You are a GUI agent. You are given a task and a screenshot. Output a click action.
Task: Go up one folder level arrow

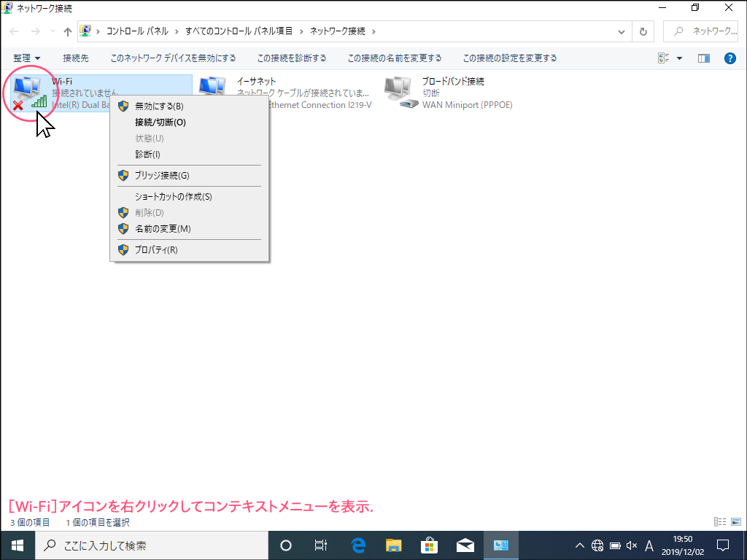coord(68,32)
